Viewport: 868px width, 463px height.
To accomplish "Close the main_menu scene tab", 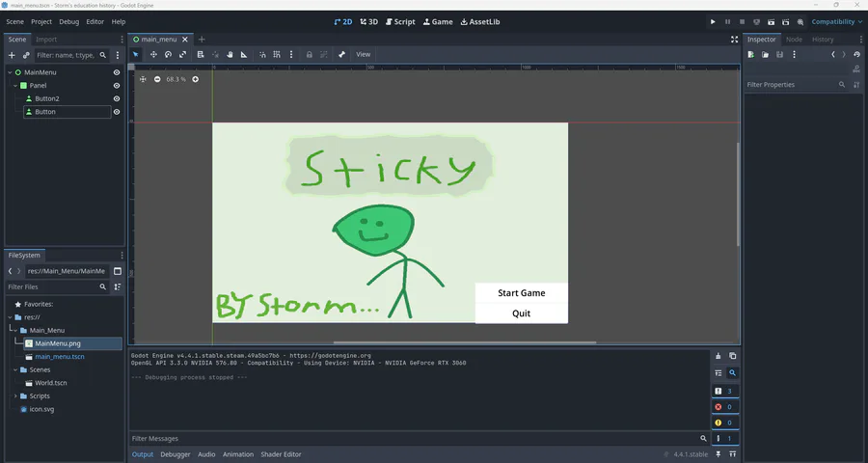I will pyautogui.click(x=185, y=40).
